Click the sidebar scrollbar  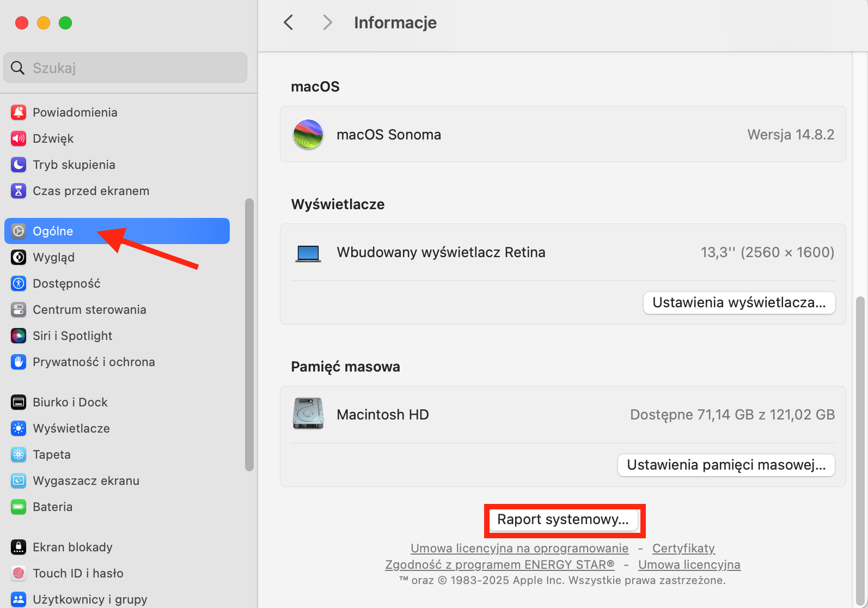point(249,335)
